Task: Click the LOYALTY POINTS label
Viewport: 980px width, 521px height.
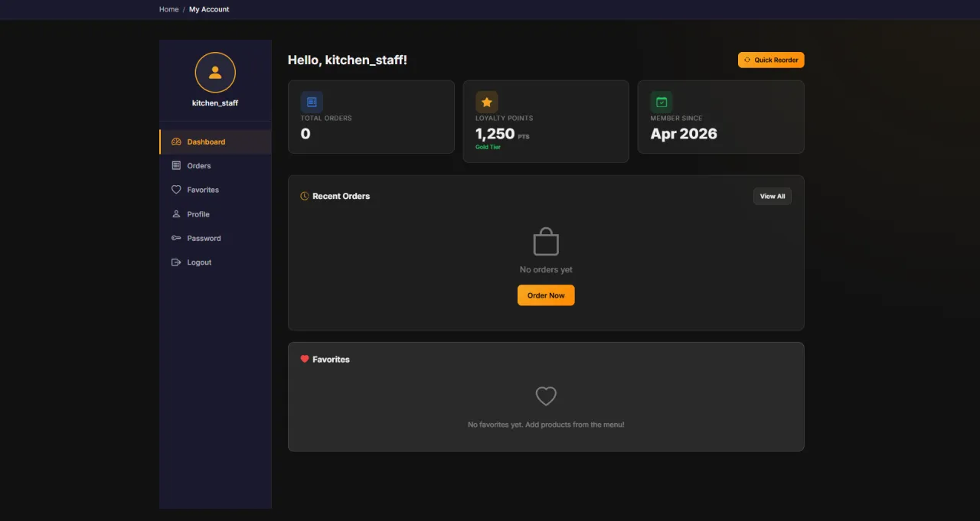Action: tap(505, 118)
